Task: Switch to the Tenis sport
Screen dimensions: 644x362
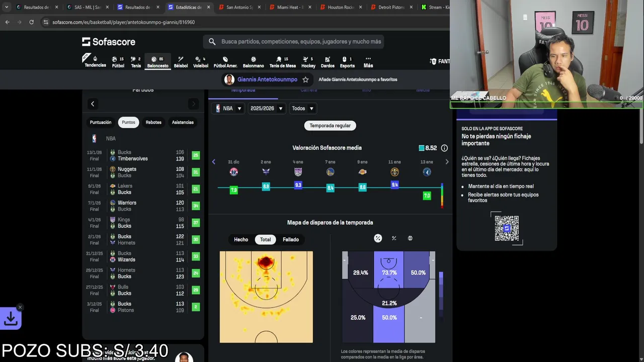Action: pos(136,62)
